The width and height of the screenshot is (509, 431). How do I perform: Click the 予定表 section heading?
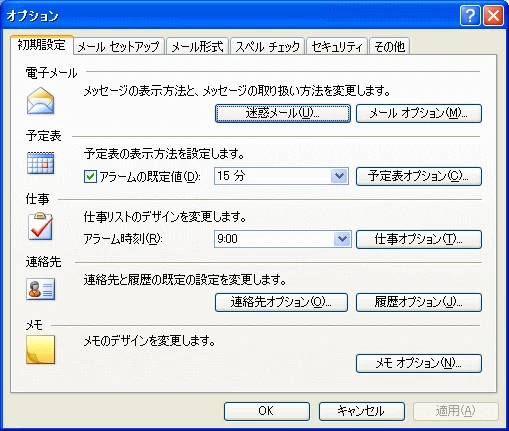coord(44,136)
